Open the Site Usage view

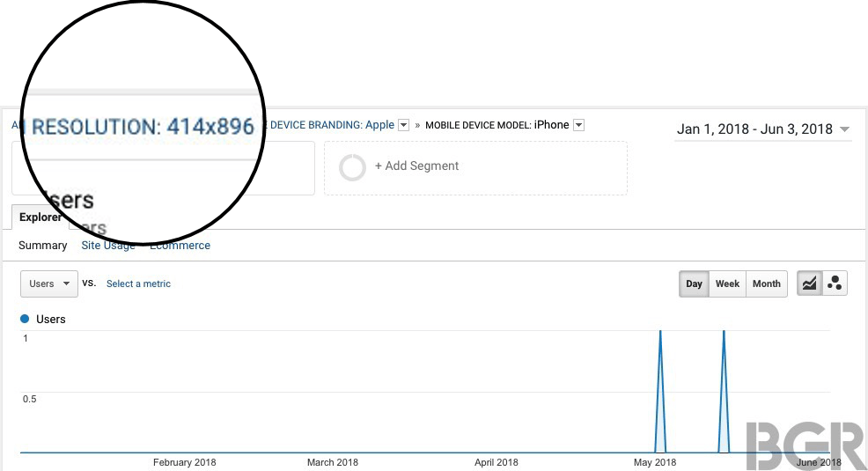108,246
